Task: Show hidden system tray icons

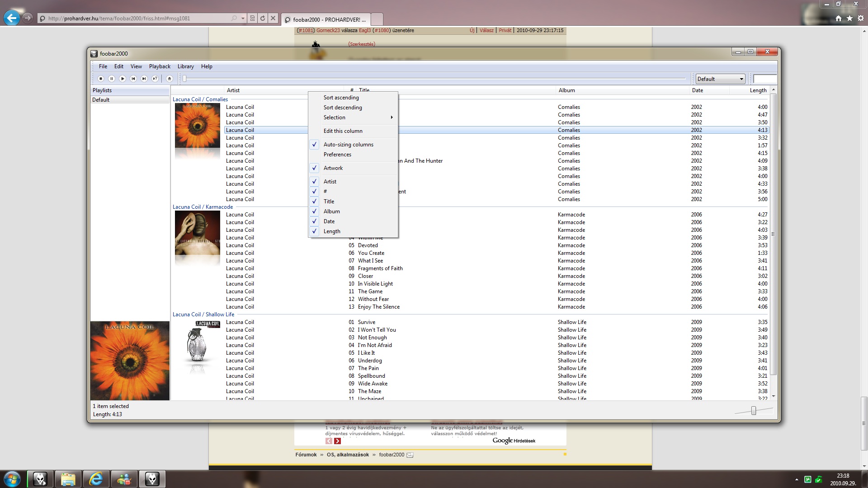Action: click(797, 479)
